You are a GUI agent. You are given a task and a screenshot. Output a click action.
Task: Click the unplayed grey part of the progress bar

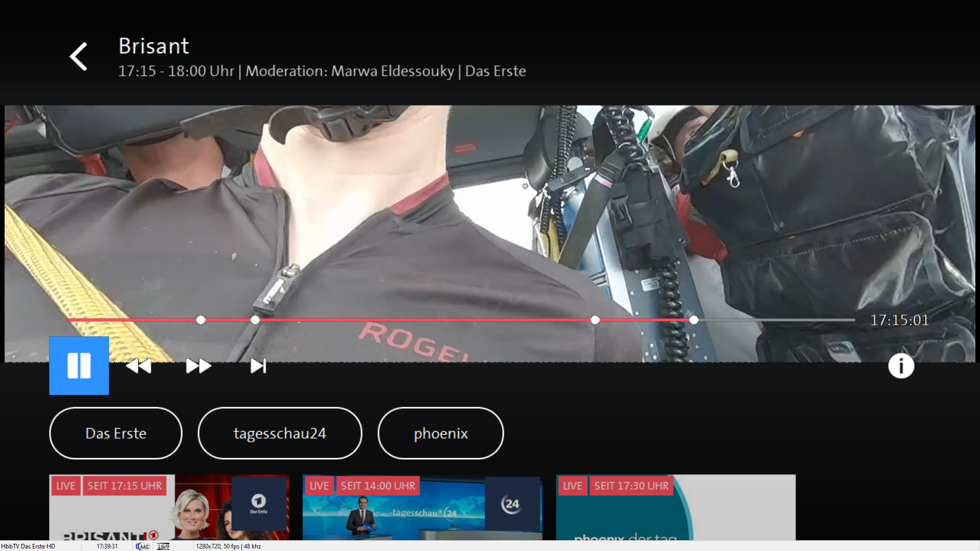point(777,320)
